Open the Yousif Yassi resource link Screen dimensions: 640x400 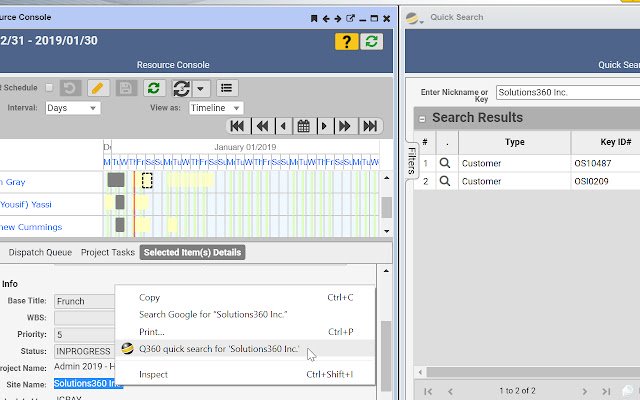26,204
